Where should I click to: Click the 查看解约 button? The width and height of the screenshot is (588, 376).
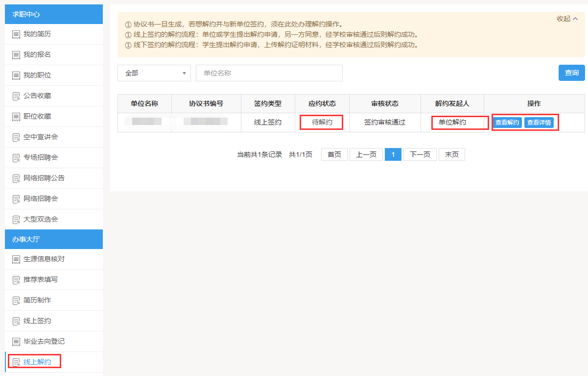point(507,123)
